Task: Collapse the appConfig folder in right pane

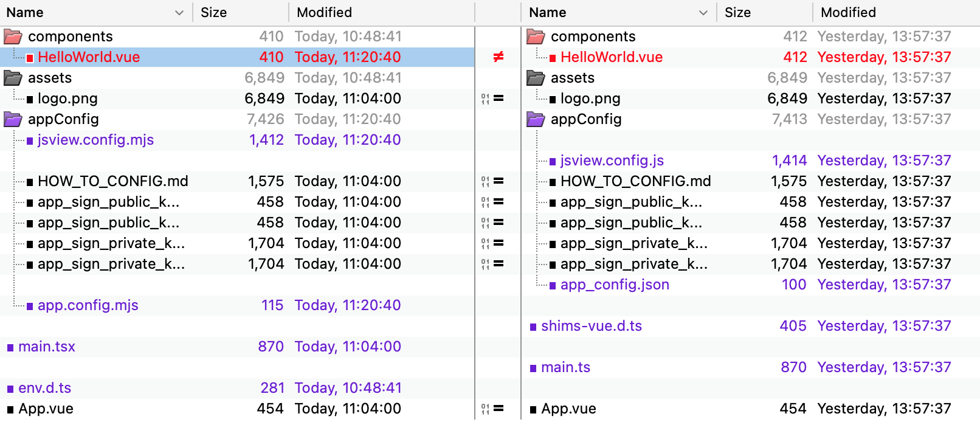Action: (536, 119)
